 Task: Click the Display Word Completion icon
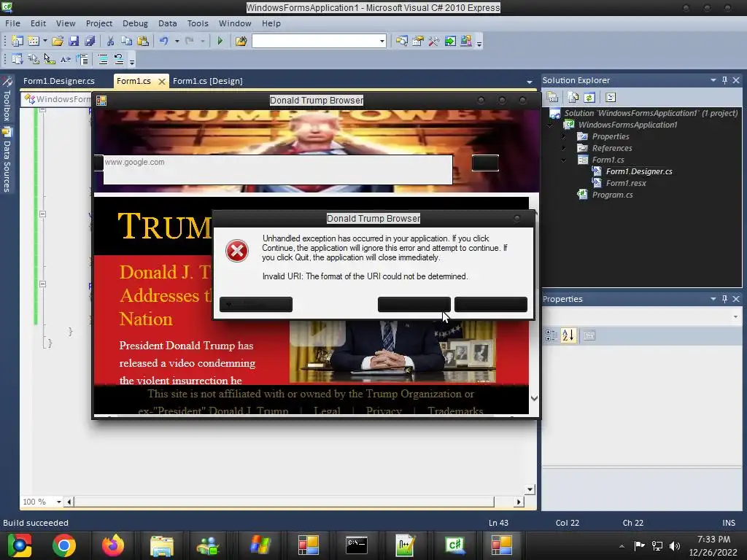[x=65, y=60]
